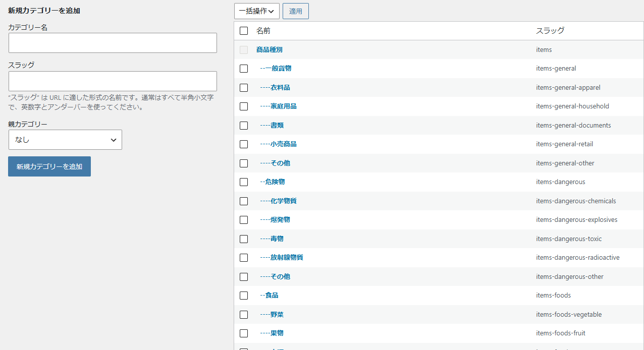This screenshot has width=644, height=350.
Task: Select the checkbox beside 放射線物質
Action: click(244, 258)
